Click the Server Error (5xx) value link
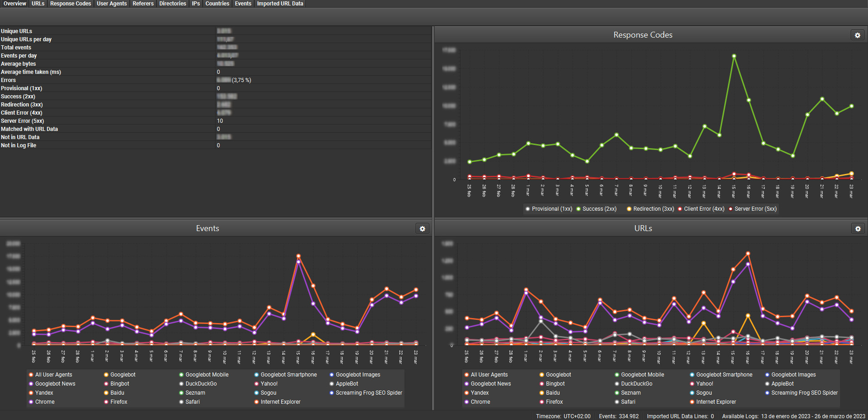This screenshot has width=868, height=420. (x=220, y=121)
